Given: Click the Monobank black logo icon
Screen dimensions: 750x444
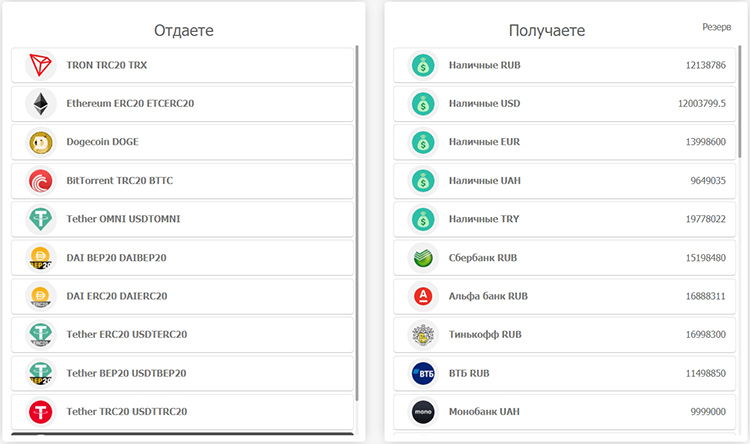Looking at the screenshot, I should pos(424,411).
